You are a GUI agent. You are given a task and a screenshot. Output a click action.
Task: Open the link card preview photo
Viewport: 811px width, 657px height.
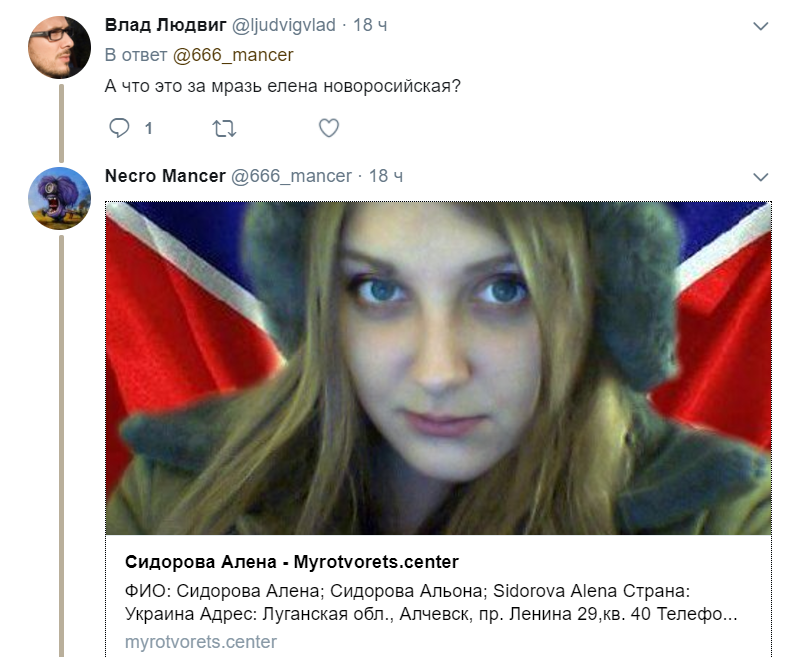click(x=438, y=368)
